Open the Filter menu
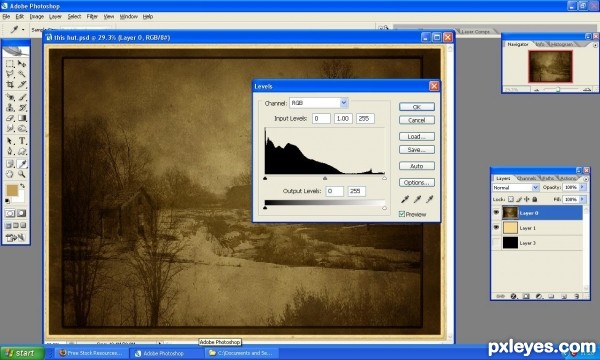600x360 pixels. [92, 16]
